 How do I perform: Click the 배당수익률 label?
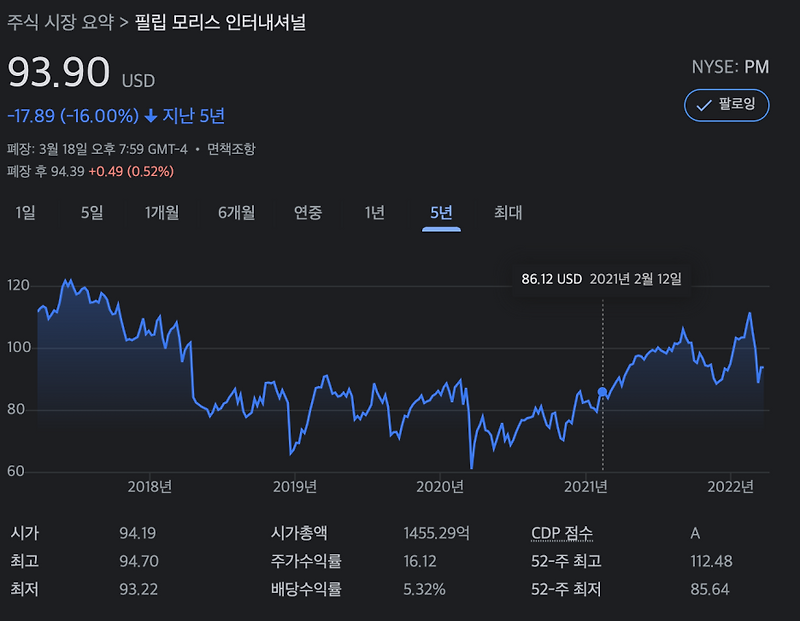coord(306,589)
